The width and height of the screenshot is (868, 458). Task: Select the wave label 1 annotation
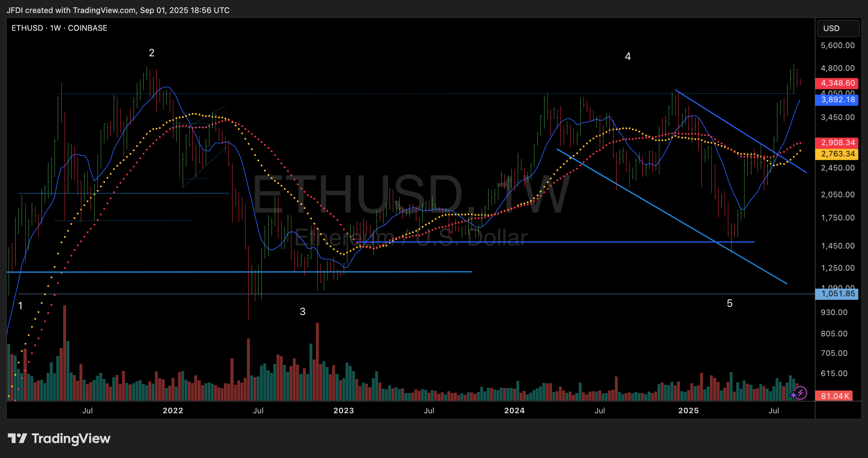click(x=21, y=306)
